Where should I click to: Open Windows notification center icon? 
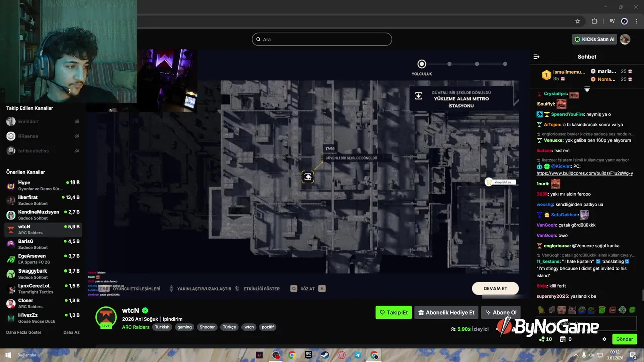pyautogui.click(x=634, y=355)
